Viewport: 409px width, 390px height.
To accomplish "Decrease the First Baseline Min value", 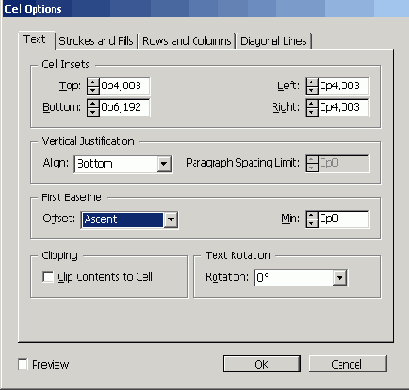I will (312, 223).
